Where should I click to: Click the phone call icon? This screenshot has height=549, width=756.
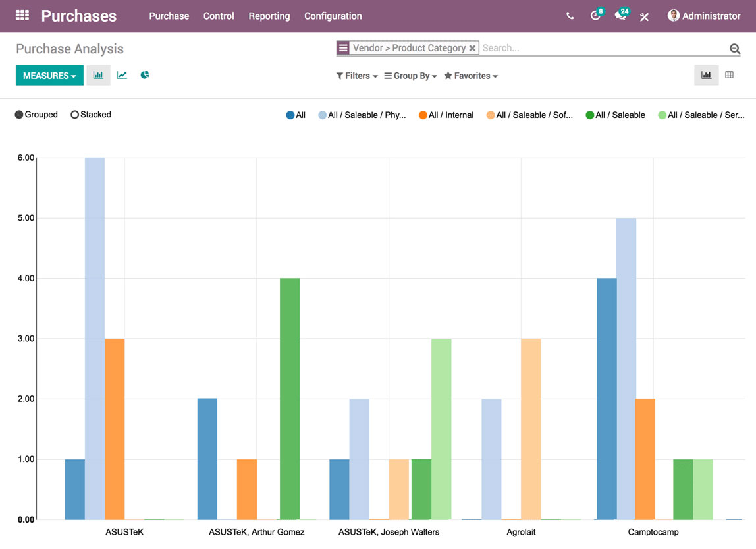point(570,16)
